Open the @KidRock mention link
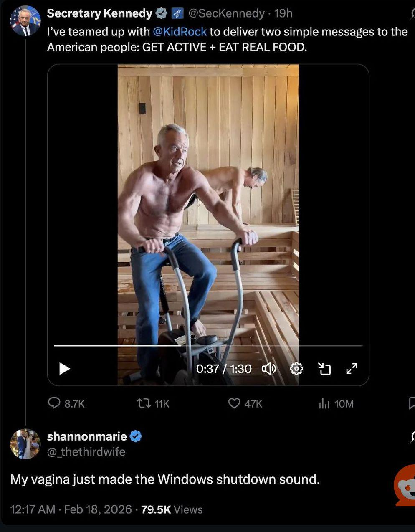 [180, 32]
